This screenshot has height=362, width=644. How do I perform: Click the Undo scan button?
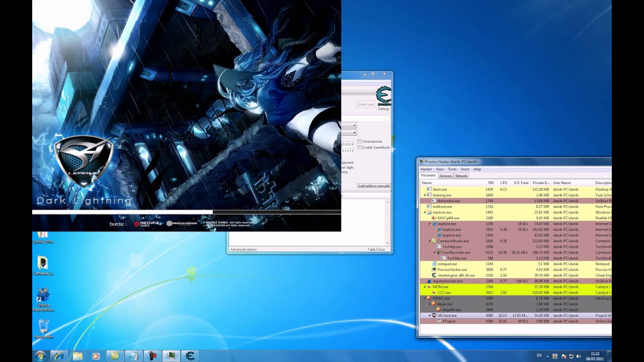366,104
